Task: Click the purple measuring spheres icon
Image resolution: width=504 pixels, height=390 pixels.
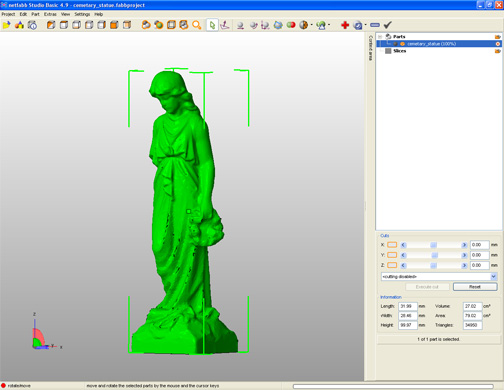Action: (265, 25)
